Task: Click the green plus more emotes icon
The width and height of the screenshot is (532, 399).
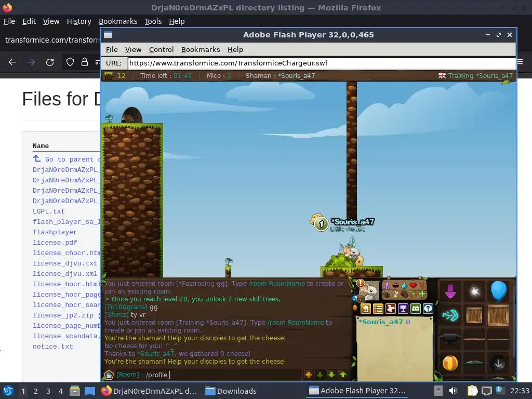Action: [422, 295]
